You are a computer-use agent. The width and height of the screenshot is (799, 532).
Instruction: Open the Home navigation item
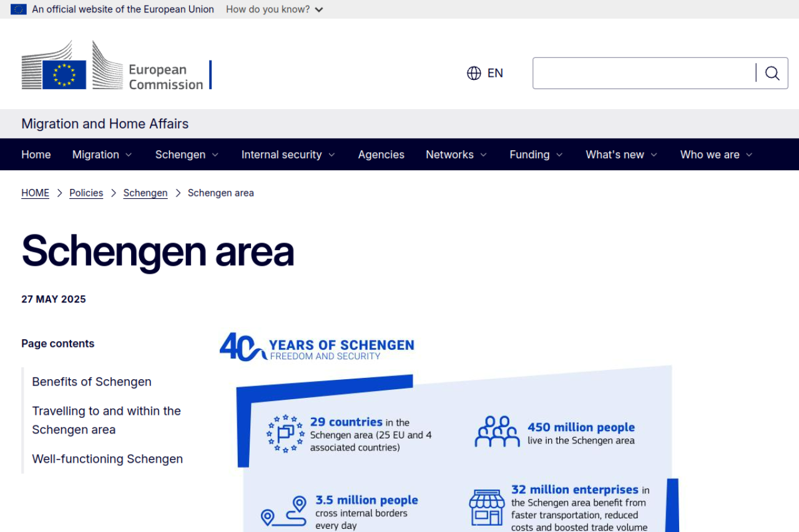coord(36,155)
